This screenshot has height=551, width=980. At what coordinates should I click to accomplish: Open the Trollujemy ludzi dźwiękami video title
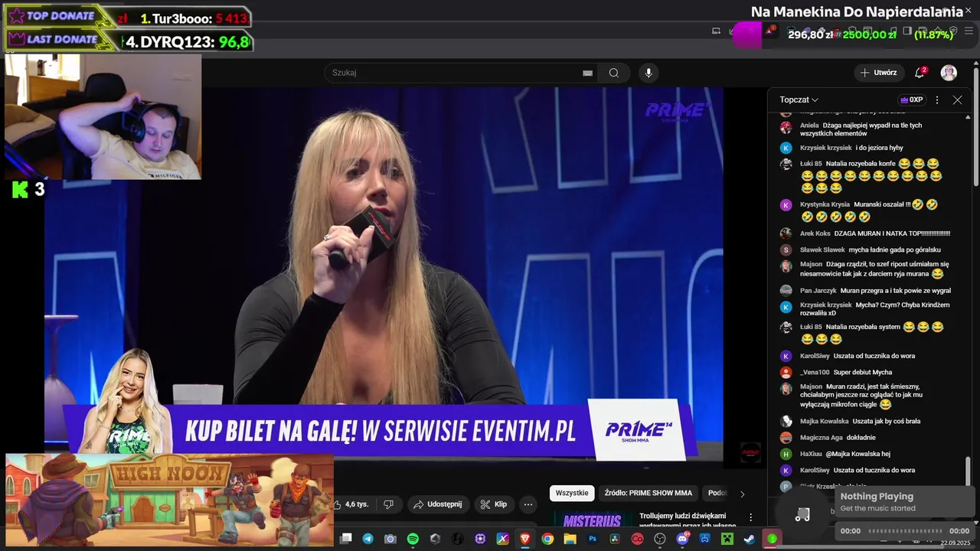click(688, 520)
